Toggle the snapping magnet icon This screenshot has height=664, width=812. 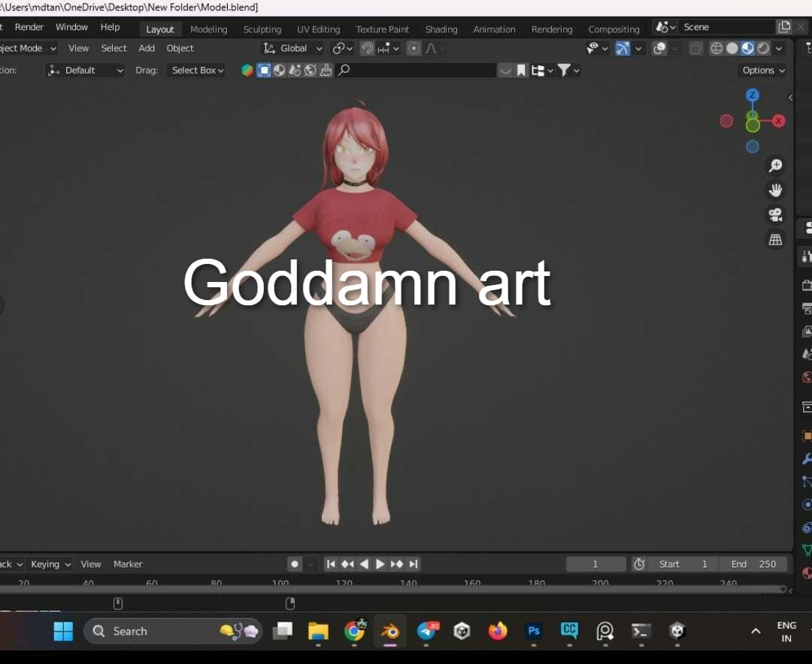click(368, 48)
